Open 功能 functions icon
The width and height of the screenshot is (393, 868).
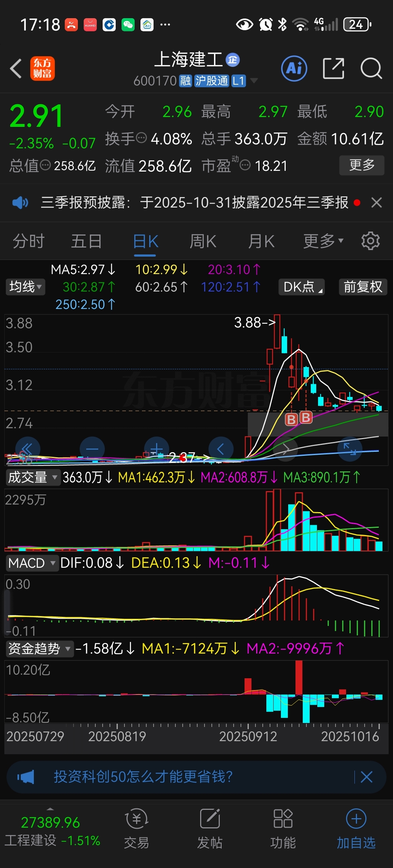(283, 829)
